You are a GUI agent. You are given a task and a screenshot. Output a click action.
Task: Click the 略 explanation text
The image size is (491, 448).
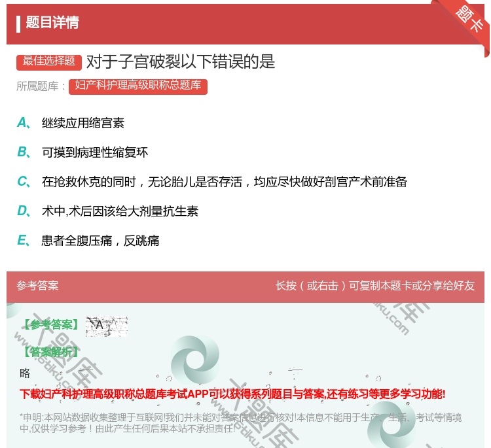25,373
